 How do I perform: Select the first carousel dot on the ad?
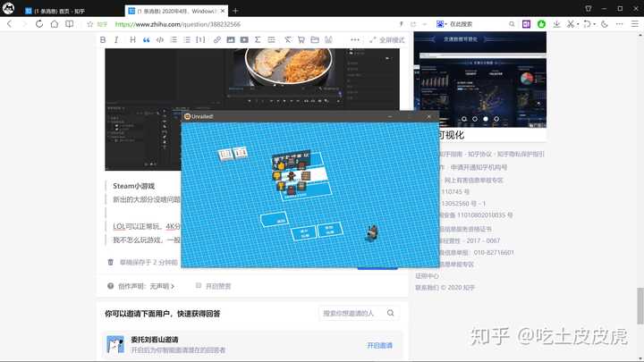click(464, 119)
